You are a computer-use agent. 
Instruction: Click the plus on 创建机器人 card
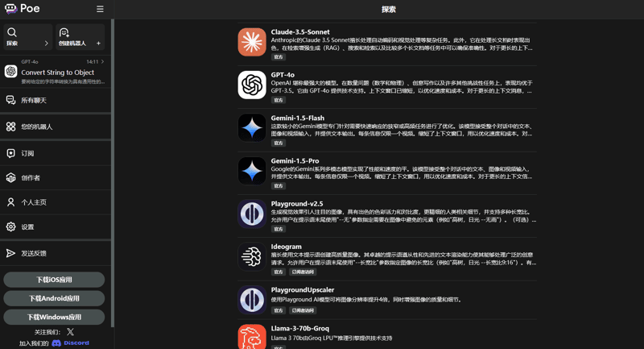98,44
